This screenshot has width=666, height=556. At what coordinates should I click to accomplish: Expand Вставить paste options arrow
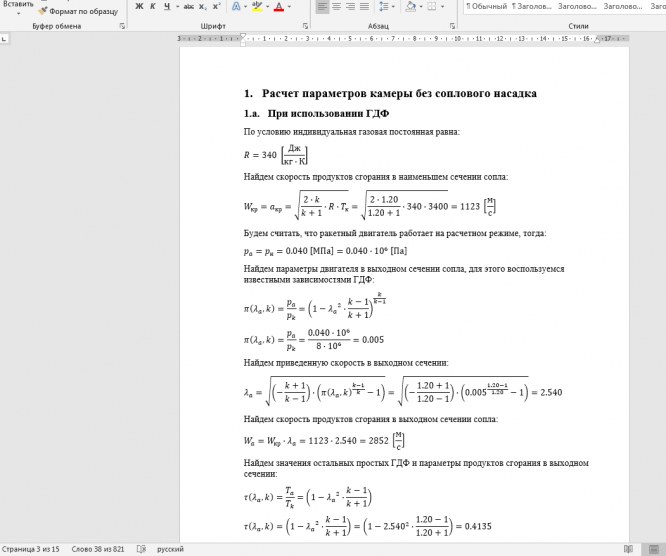click(x=18, y=14)
